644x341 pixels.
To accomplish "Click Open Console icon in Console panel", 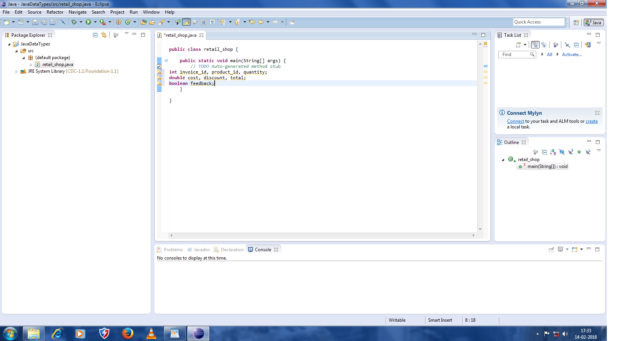I will point(575,249).
